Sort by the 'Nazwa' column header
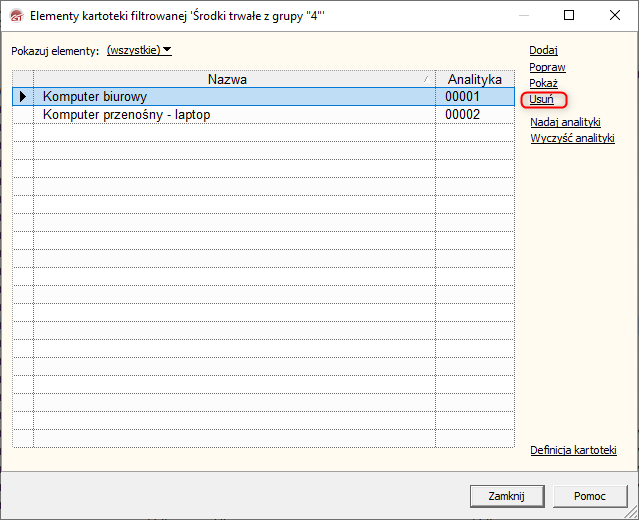The height and width of the screenshot is (520, 639). pos(234,79)
